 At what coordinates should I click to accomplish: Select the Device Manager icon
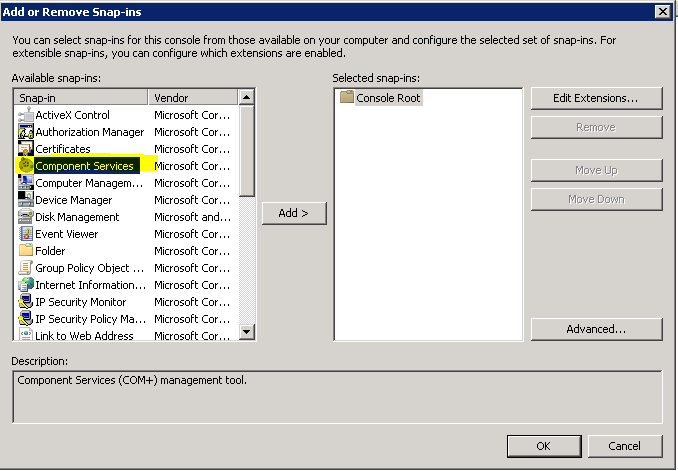pyautogui.click(x=26, y=200)
